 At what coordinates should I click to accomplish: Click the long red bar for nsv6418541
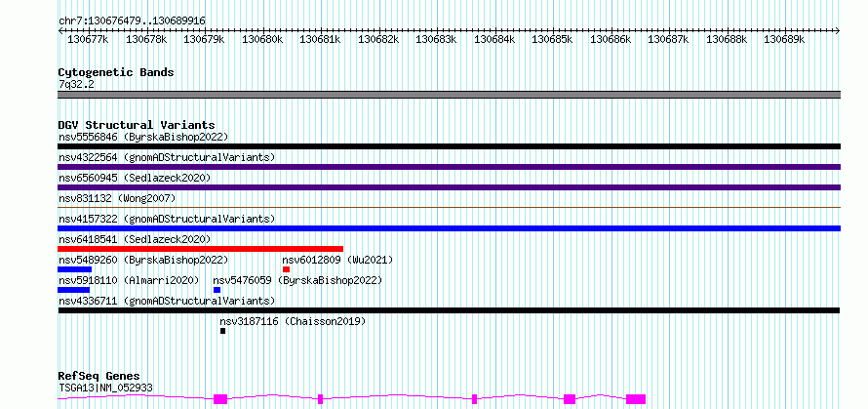pos(200,249)
